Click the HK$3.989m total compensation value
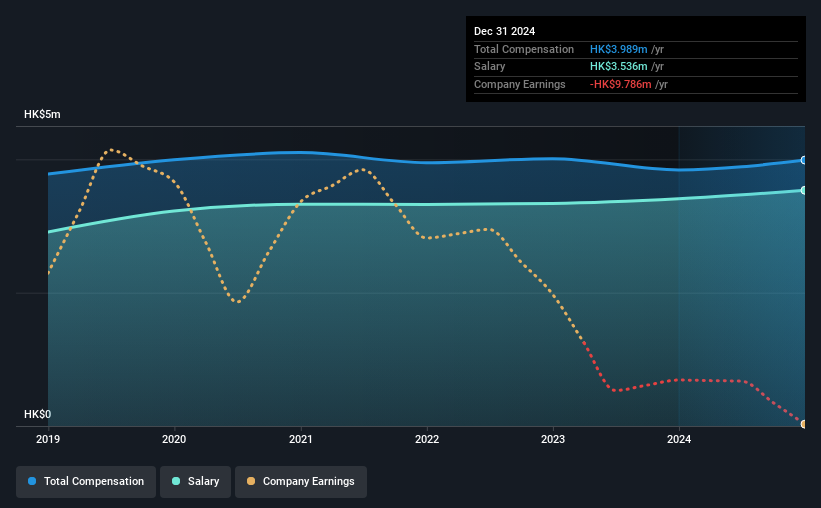 (618, 49)
